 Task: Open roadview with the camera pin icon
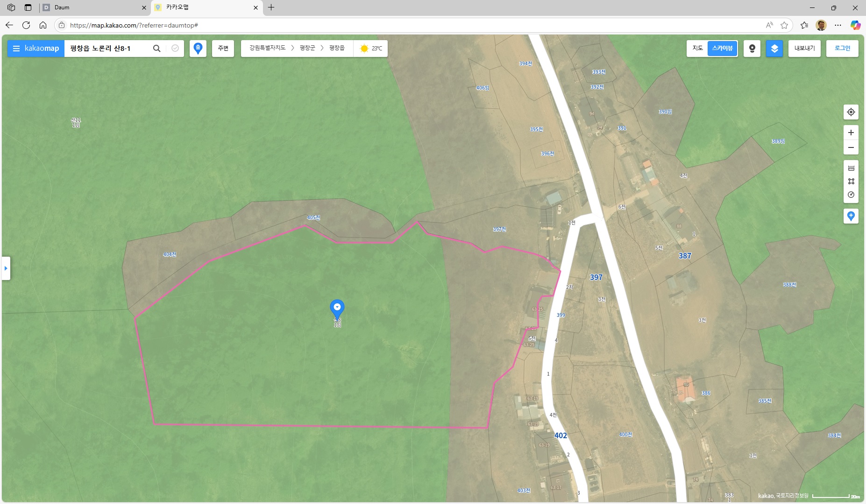coord(752,49)
